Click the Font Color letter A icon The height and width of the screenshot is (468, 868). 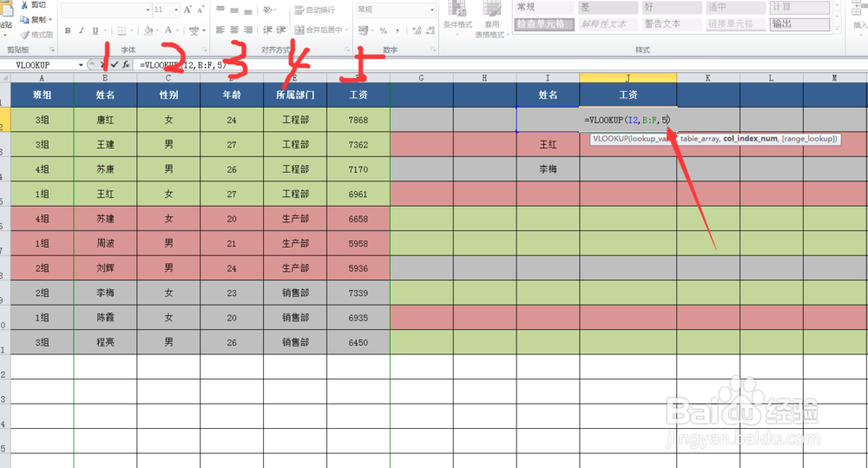(x=168, y=30)
